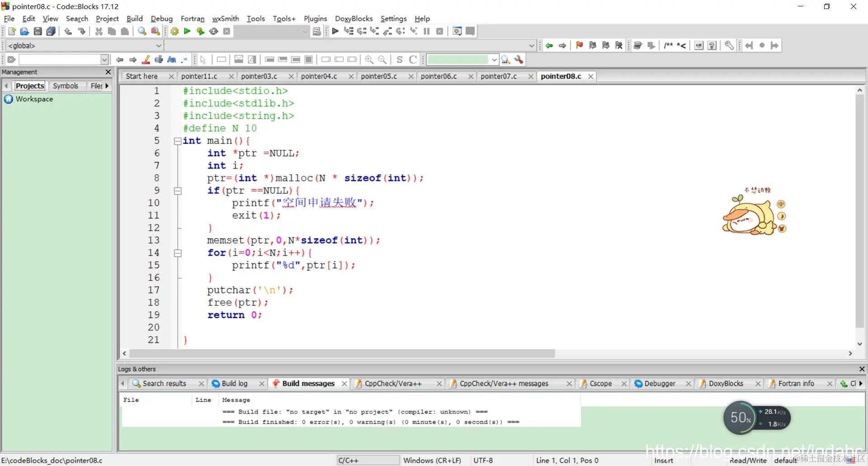Collapse the for loop fold at line 14

[178, 253]
